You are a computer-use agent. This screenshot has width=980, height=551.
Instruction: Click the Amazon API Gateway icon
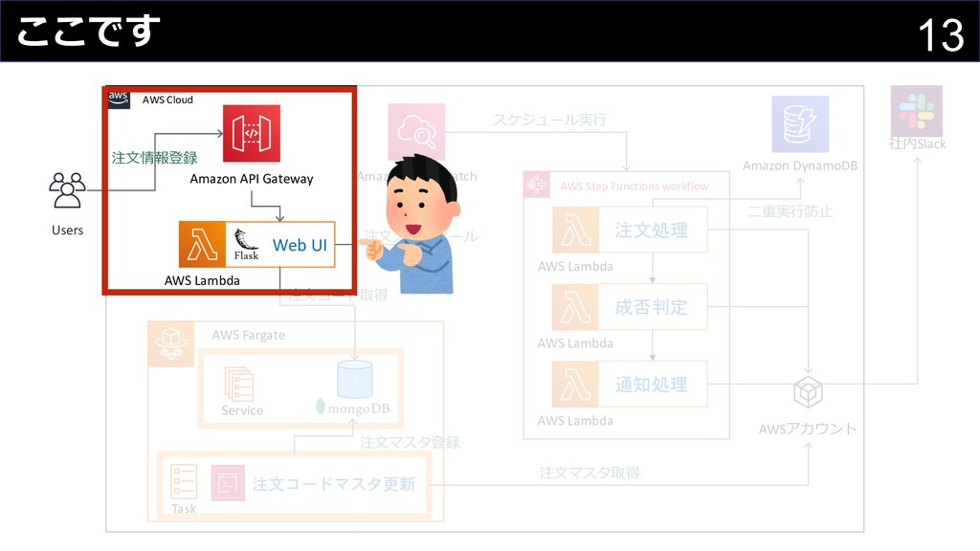coord(252,133)
